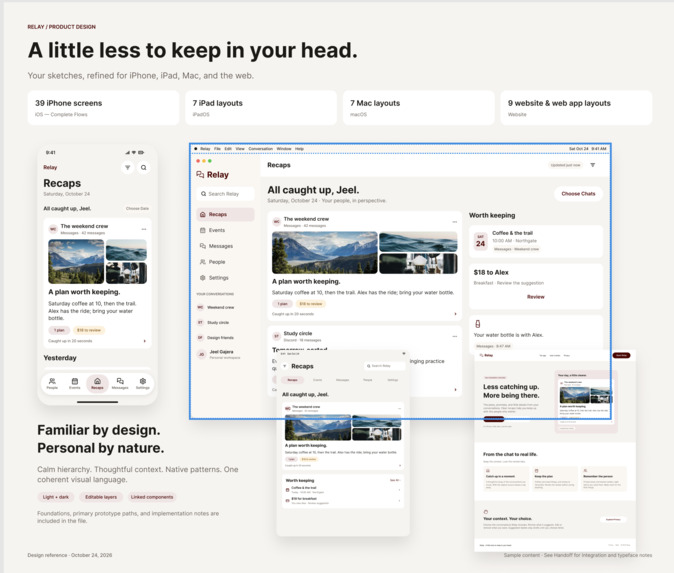Click the Relay logo in Mac sidebar
Image resolution: width=674 pixels, height=573 pixels.
point(212,175)
